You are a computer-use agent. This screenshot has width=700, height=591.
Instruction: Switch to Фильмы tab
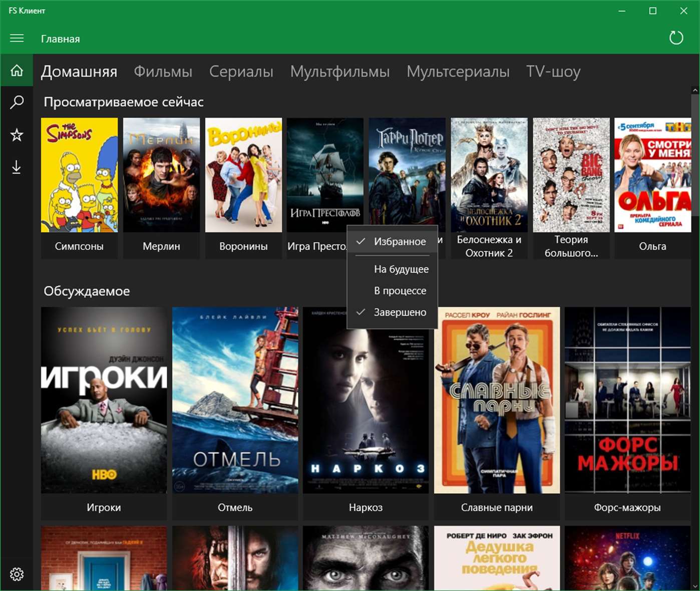(x=163, y=72)
